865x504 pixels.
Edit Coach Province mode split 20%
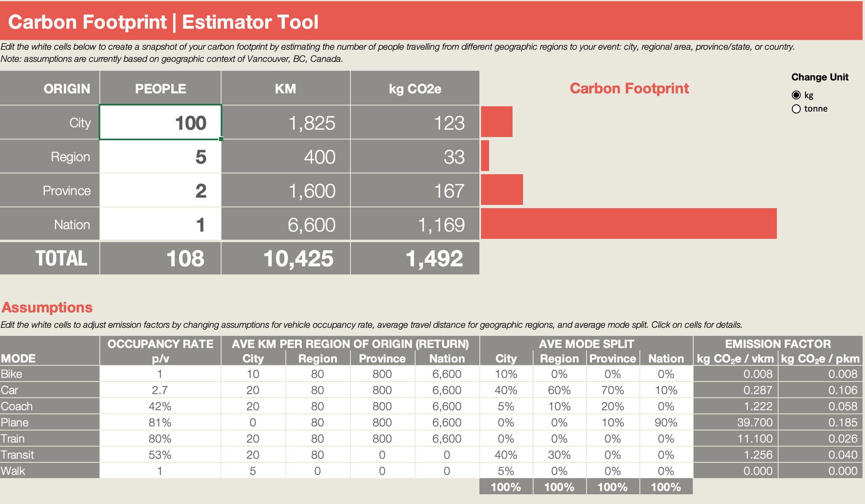pos(613,406)
